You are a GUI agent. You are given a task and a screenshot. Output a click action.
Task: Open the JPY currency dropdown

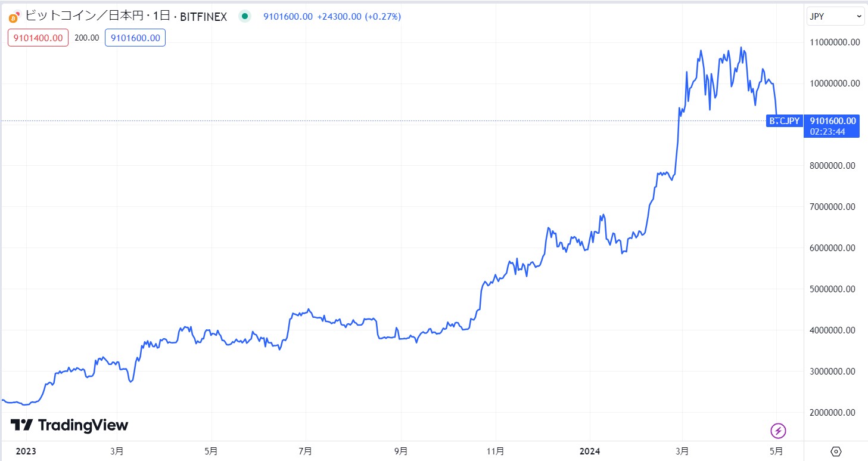pos(836,17)
